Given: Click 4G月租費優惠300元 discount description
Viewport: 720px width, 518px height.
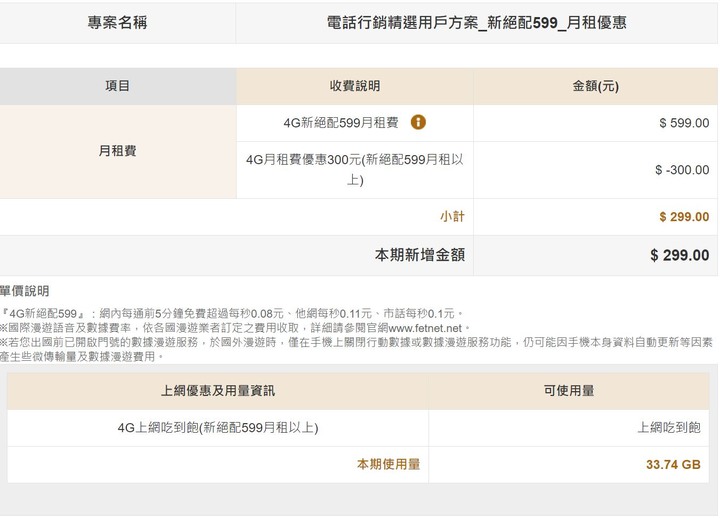Looking at the screenshot, I should (x=355, y=169).
